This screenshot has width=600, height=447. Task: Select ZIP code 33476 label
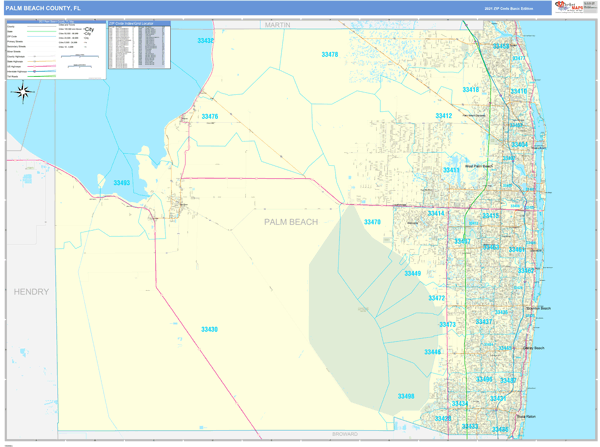click(209, 117)
